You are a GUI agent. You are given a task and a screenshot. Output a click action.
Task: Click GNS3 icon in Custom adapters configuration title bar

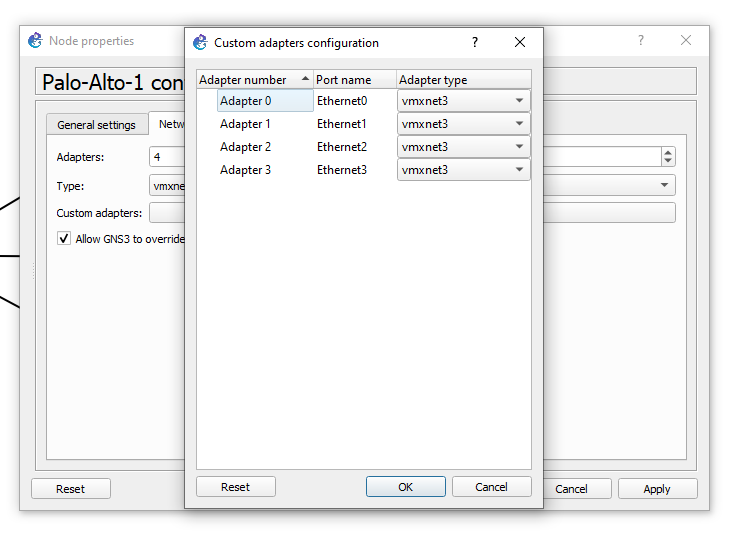pyautogui.click(x=200, y=42)
